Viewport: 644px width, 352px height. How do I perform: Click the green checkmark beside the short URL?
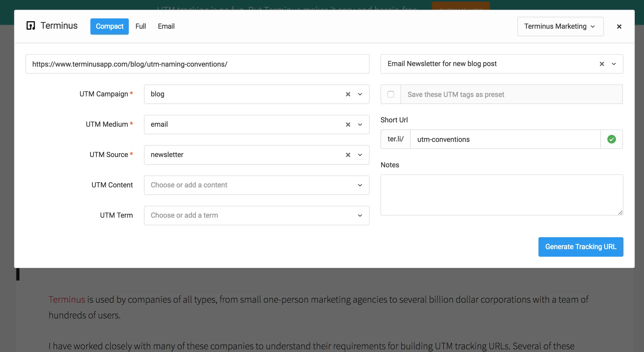click(x=611, y=139)
